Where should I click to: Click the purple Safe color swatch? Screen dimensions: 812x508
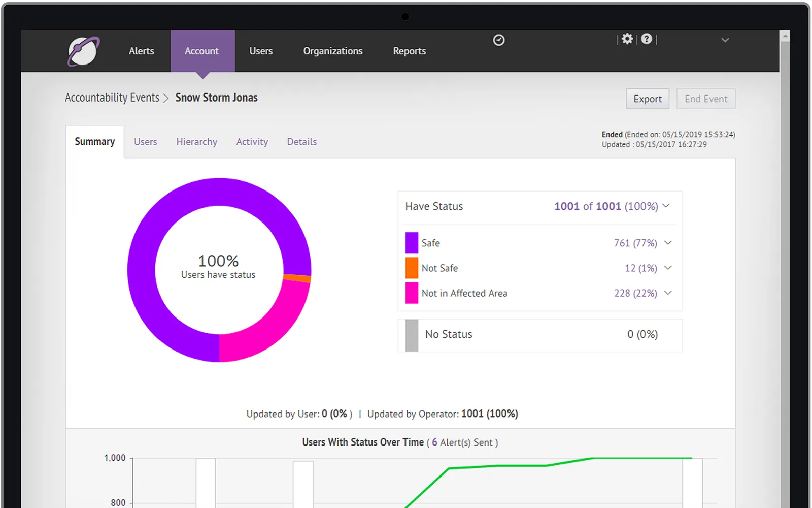tap(412, 243)
